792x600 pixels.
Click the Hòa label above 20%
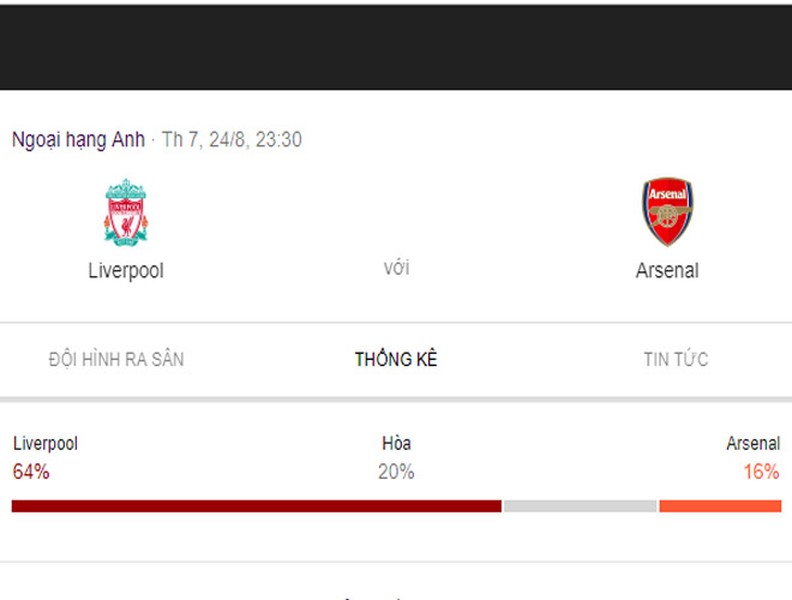click(396, 443)
